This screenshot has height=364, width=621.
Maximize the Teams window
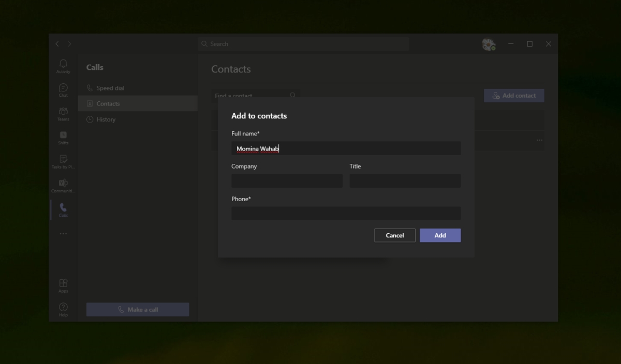tap(529, 44)
